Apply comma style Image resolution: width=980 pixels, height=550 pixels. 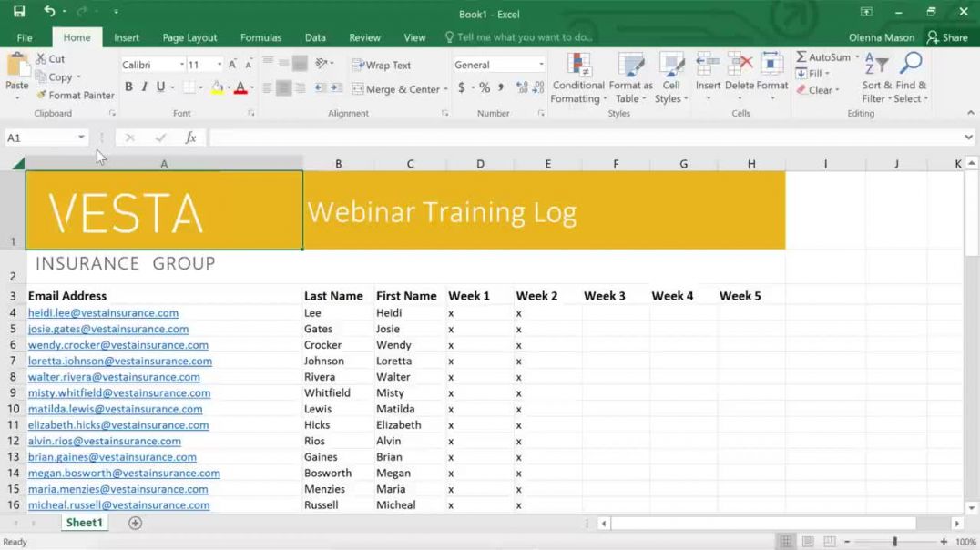point(501,87)
